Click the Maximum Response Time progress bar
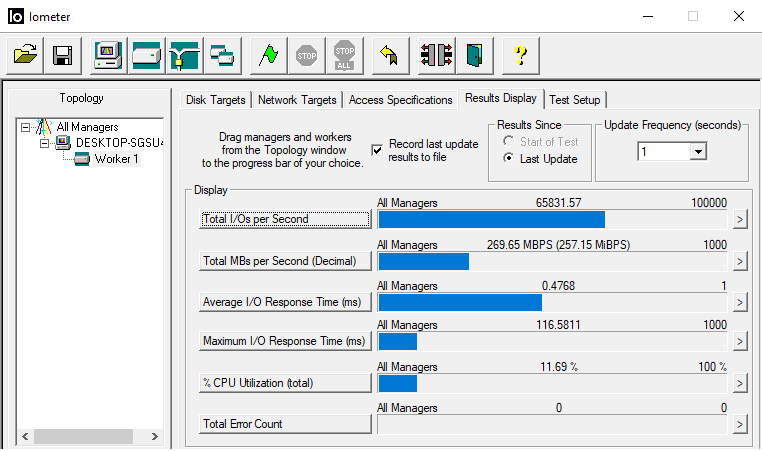Image resolution: width=762 pixels, height=451 pixels. click(552, 342)
